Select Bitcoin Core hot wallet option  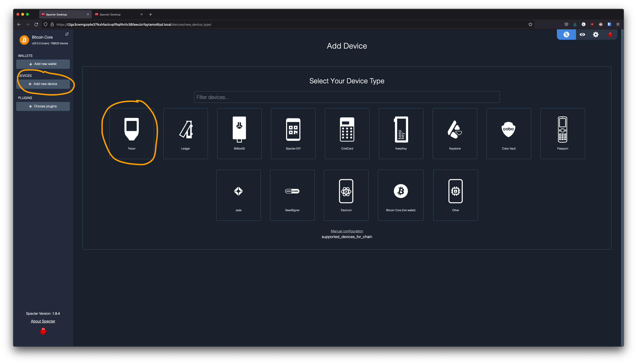[401, 195]
